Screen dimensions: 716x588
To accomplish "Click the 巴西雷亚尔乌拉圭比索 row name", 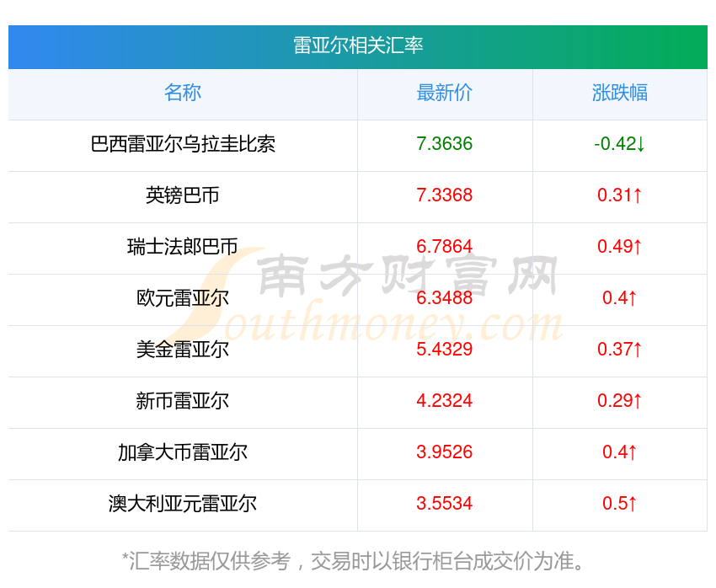I will (x=183, y=144).
